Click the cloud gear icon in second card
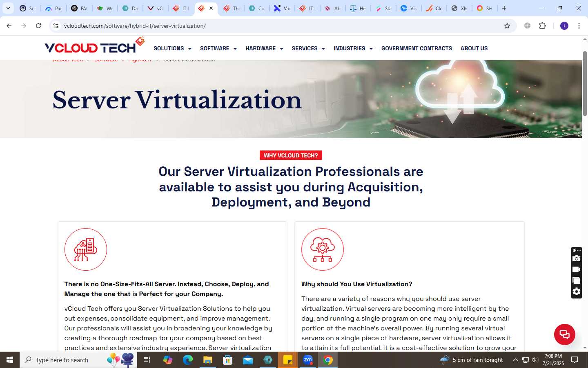This screenshot has width=588, height=368. 323,249
